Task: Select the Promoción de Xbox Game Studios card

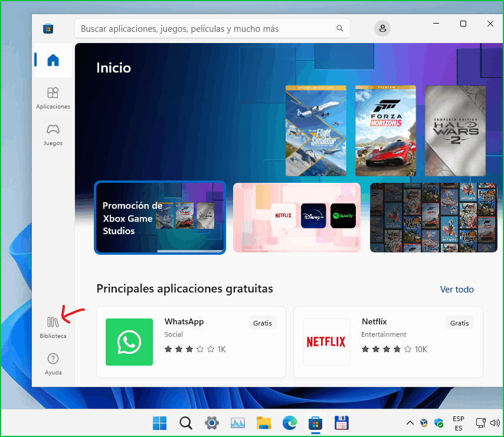Action: (160, 218)
